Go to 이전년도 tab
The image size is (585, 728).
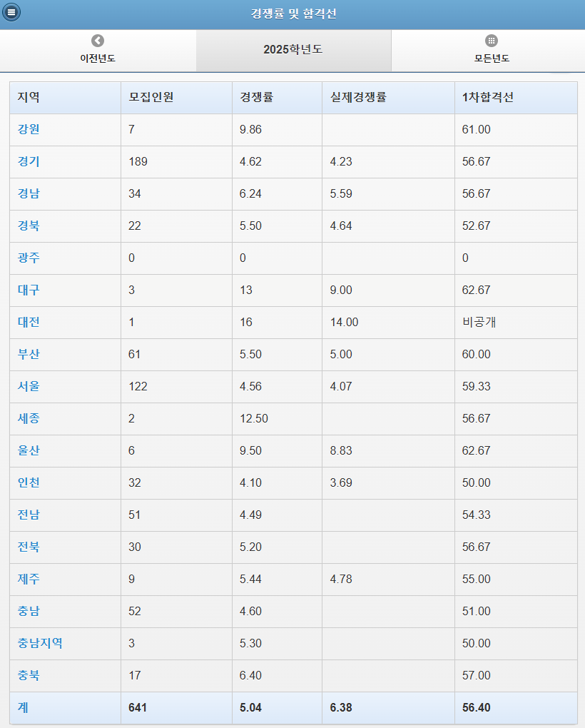tap(98, 59)
